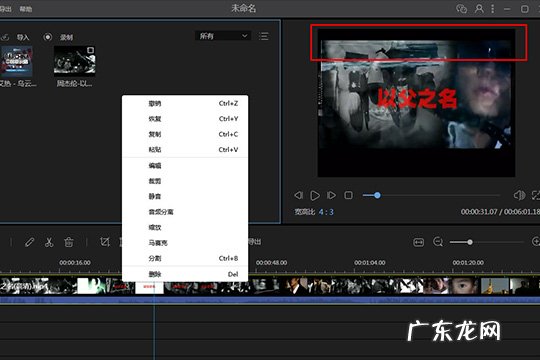Choose 删除 (Del) from the context menu
Screen dimensions: 540x360
coord(185,274)
